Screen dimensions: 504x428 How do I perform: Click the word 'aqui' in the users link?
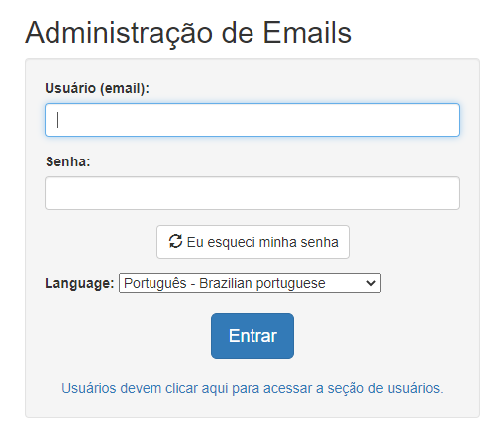[x=215, y=389]
